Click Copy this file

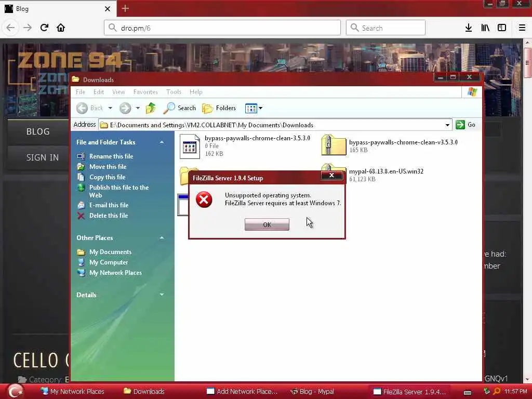107,177
